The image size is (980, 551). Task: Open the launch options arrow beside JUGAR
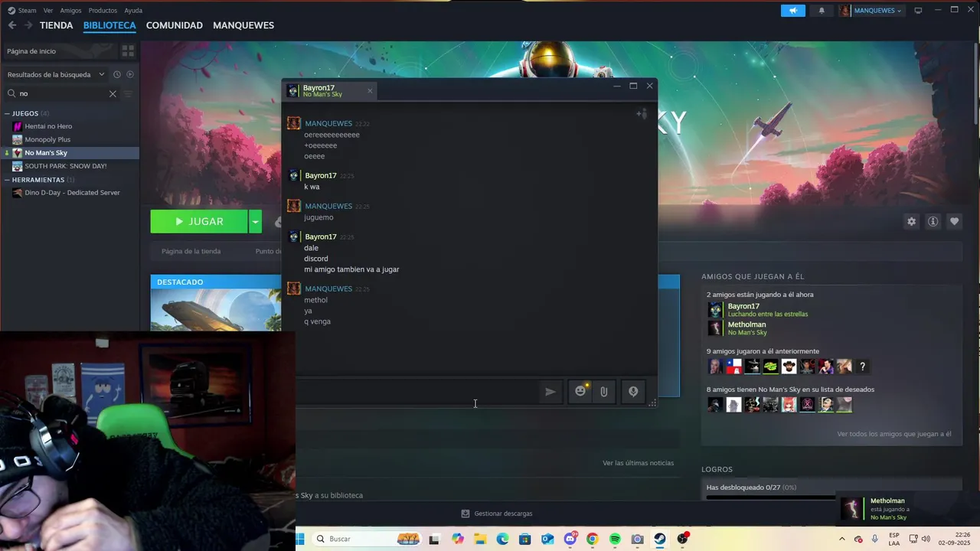point(256,222)
